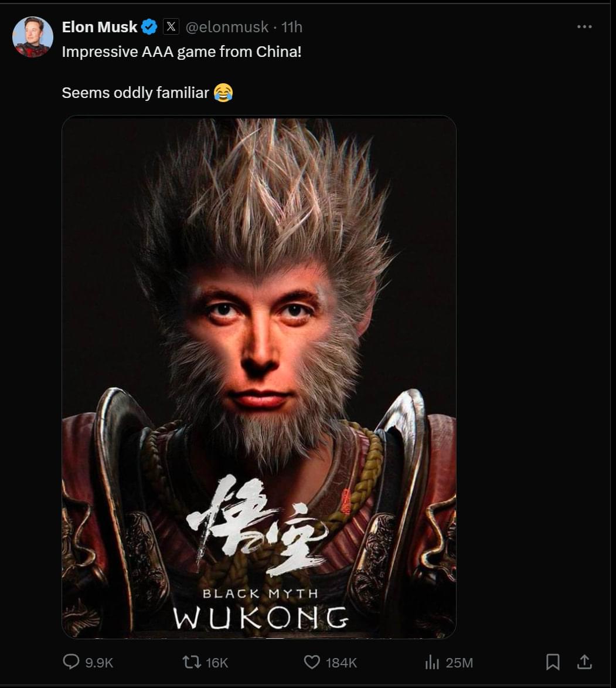
Task: Click the text 'Impressive AAA game from China!'
Action: [x=182, y=52]
